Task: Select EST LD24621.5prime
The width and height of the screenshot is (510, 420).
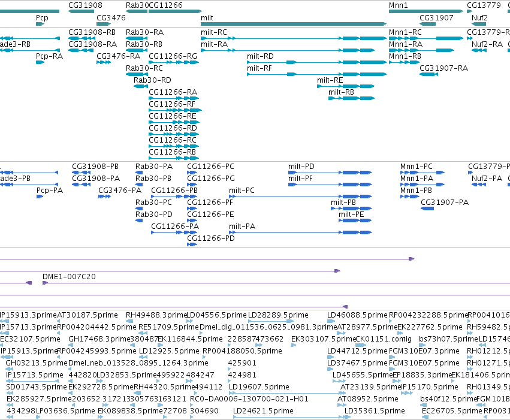Action: click(x=263, y=411)
